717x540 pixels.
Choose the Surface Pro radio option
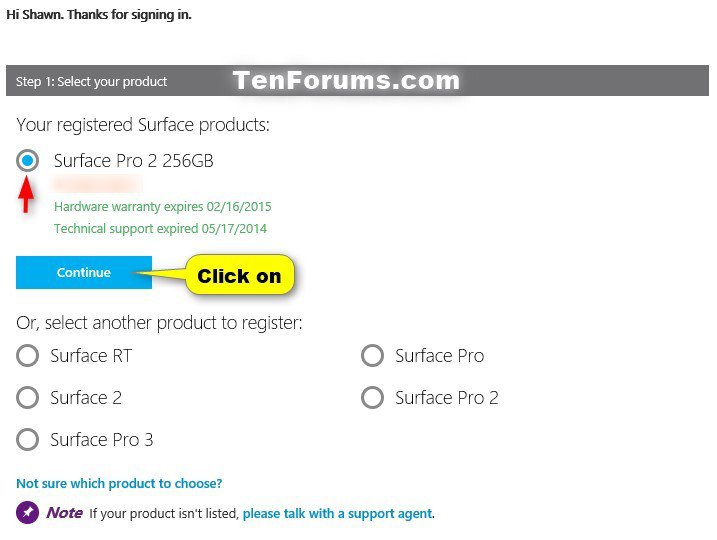(372, 356)
